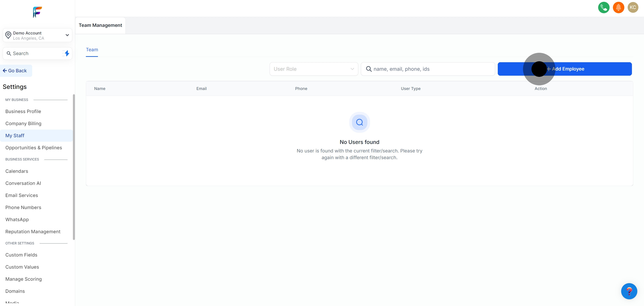
Task: Click the notification bell icon
Action: 619,8
